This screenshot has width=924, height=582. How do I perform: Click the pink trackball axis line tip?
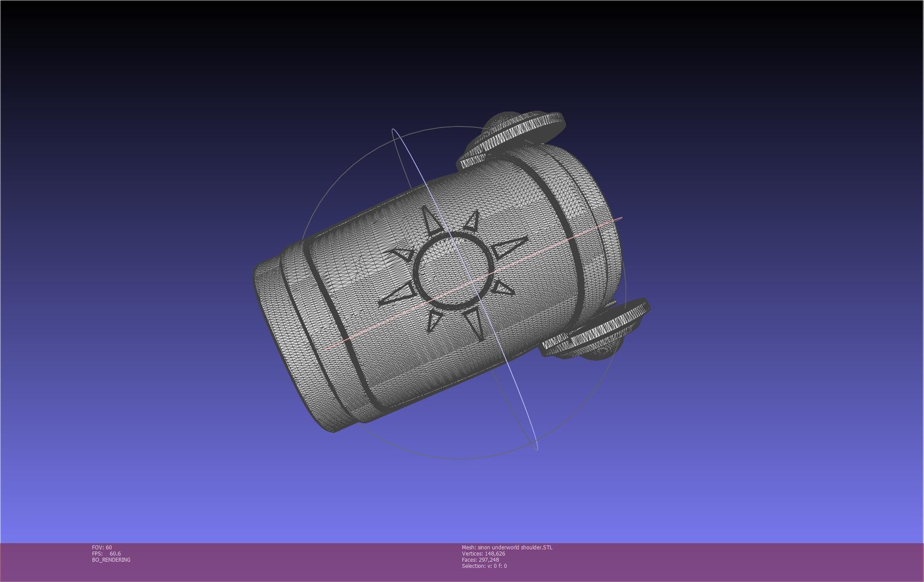[620, 218]
